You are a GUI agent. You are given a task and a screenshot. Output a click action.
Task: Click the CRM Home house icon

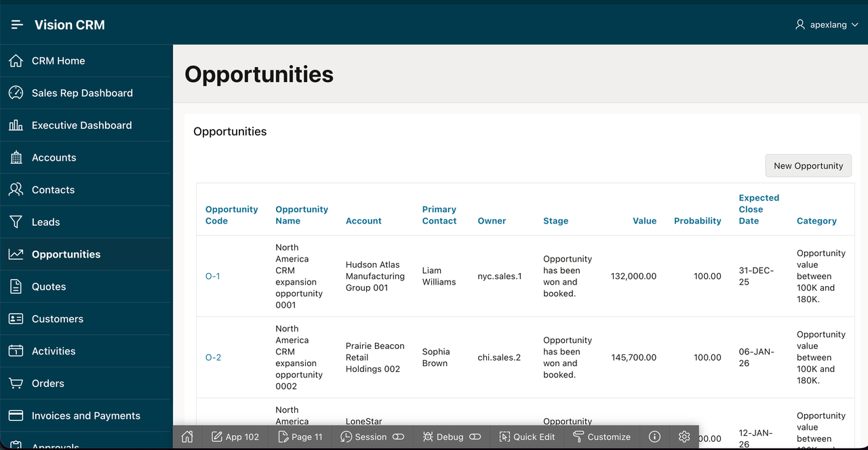(16, 61)
